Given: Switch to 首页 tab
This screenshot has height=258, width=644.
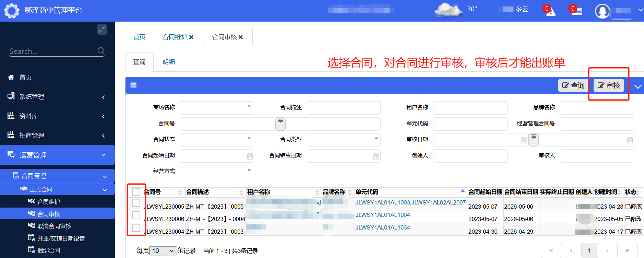Looking at the screenshot, I should point(139,37).
